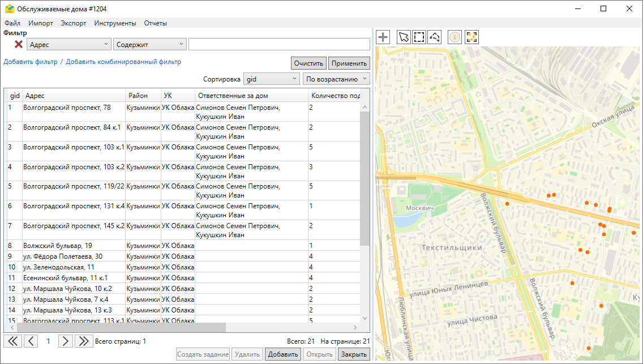Expand the 'Содержит' condition dropdown

coord(150,44)
